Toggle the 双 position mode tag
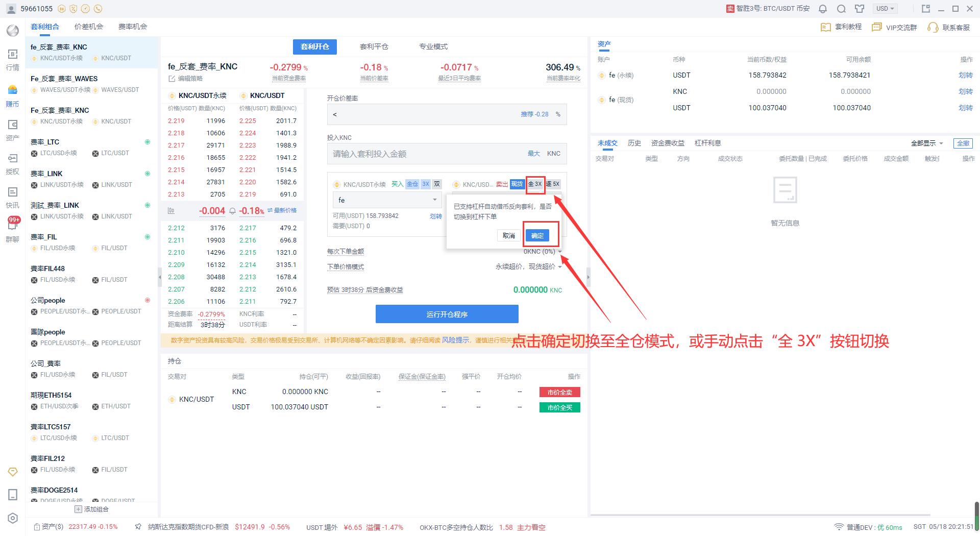This screenshot has width=980, height=536. coord(437,184)
